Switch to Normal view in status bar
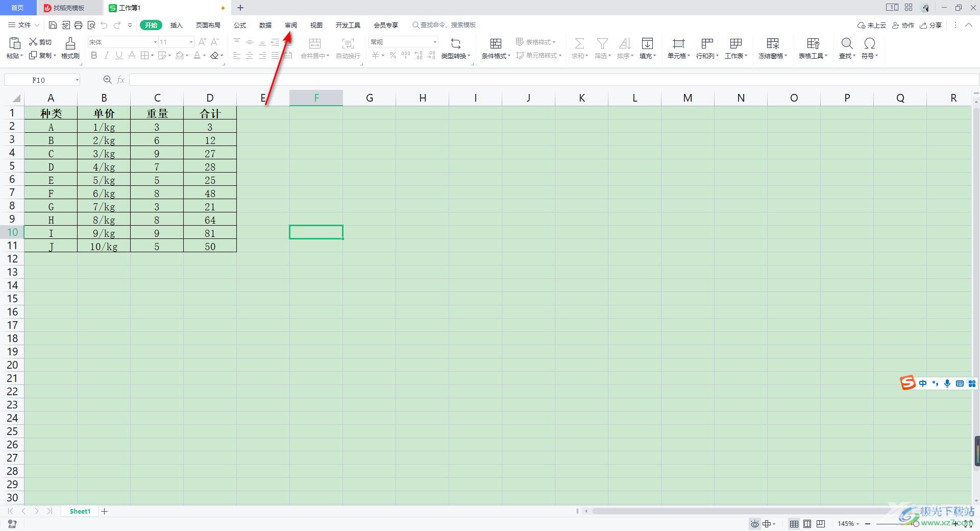 (x=794, y=524)
